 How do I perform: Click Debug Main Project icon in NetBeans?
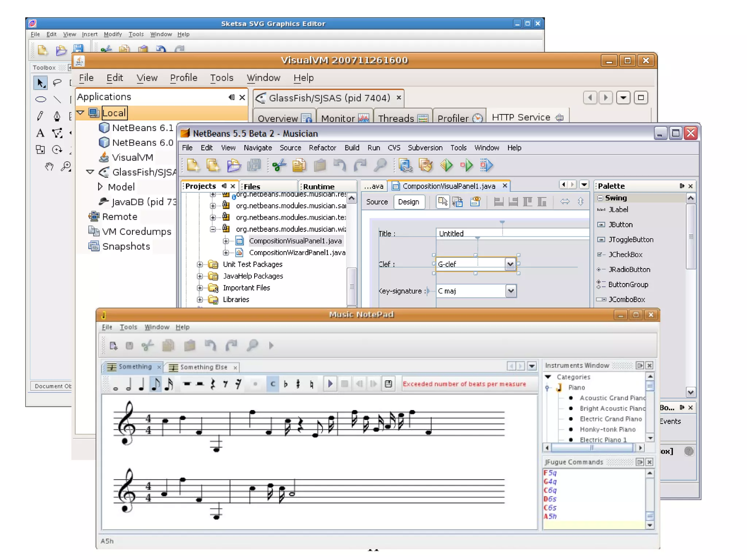click(467, 165)
